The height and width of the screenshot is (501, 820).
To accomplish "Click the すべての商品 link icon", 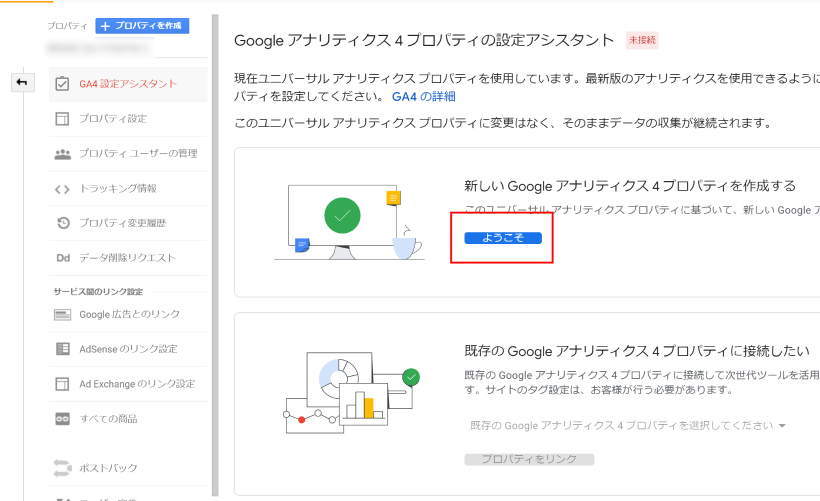I will tap(62, 419).
